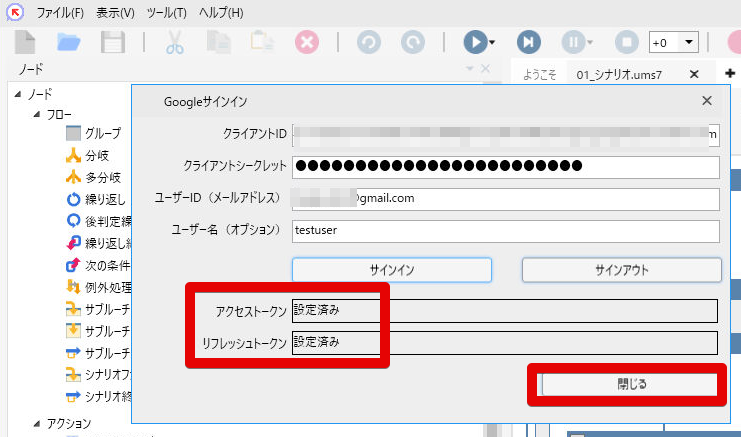
Task: Delete with the pink X icon
Action: [307, 42]
